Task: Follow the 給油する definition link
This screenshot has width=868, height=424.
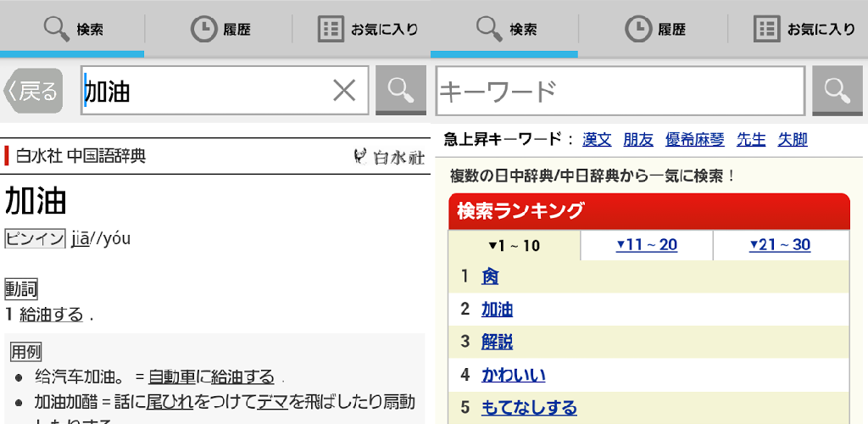Action: point(51,315)
